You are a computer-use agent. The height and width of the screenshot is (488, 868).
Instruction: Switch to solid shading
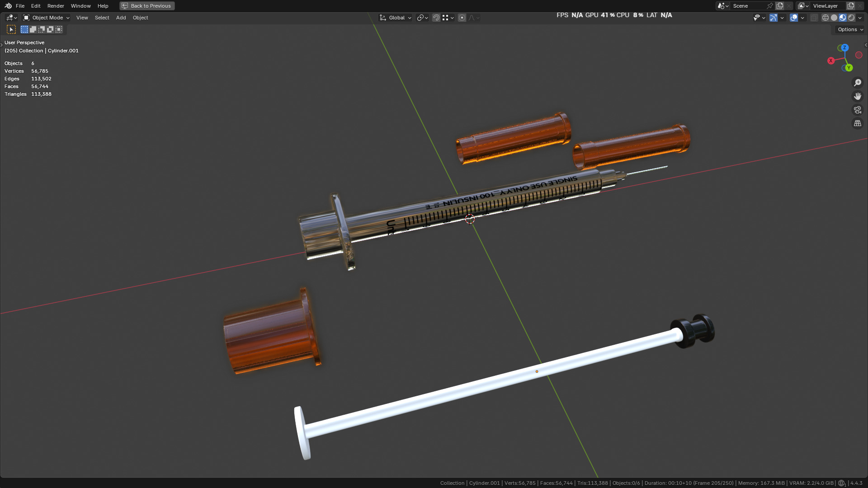[834, 18]
